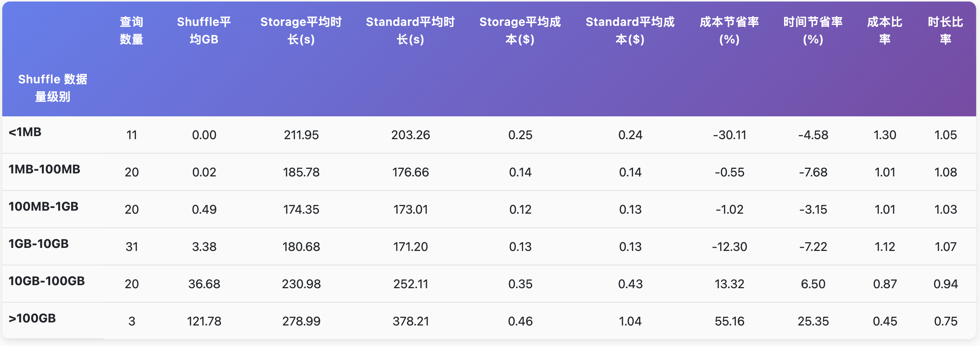Click the 55.16 cost savings cell

pos(729,321)
